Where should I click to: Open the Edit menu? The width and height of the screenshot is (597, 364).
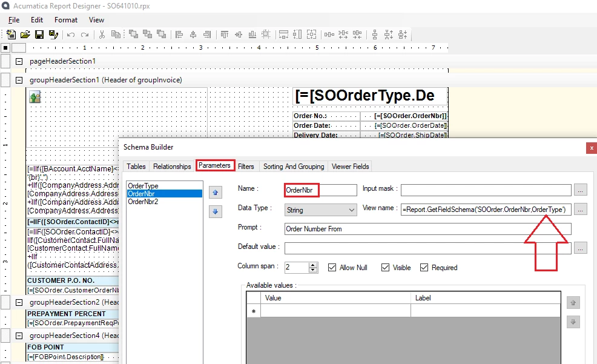tap(37, 20)
